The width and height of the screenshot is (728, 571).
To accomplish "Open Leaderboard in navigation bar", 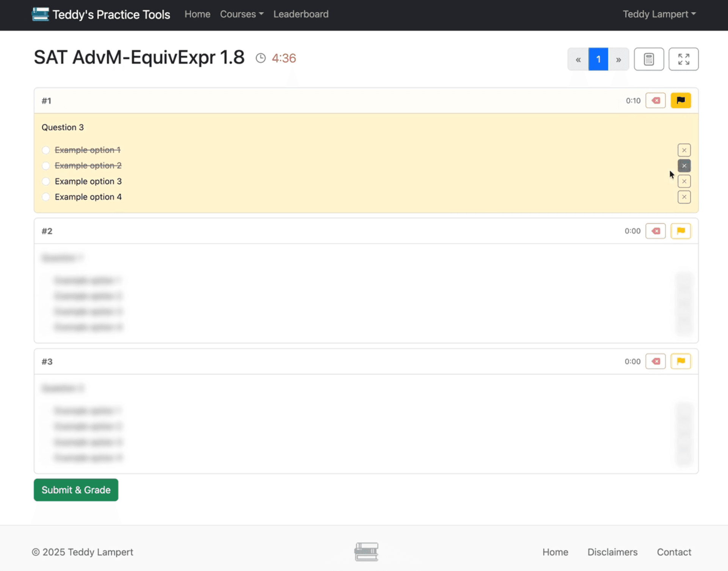I will coord(301,14).
